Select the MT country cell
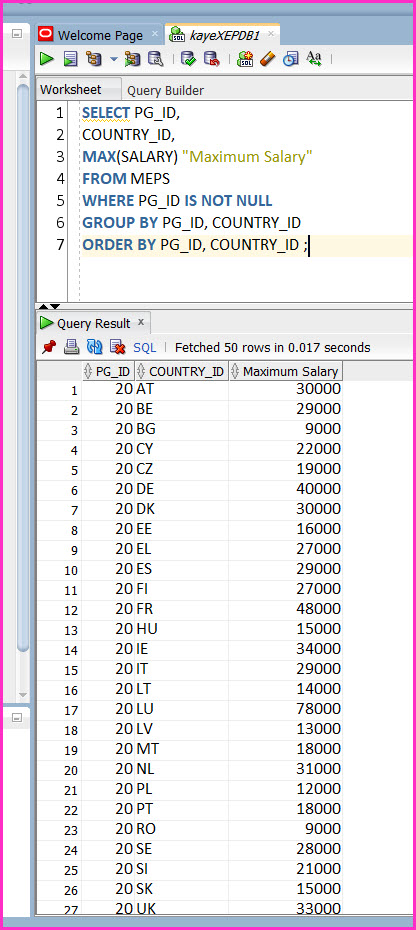 [x=182, y=749]
